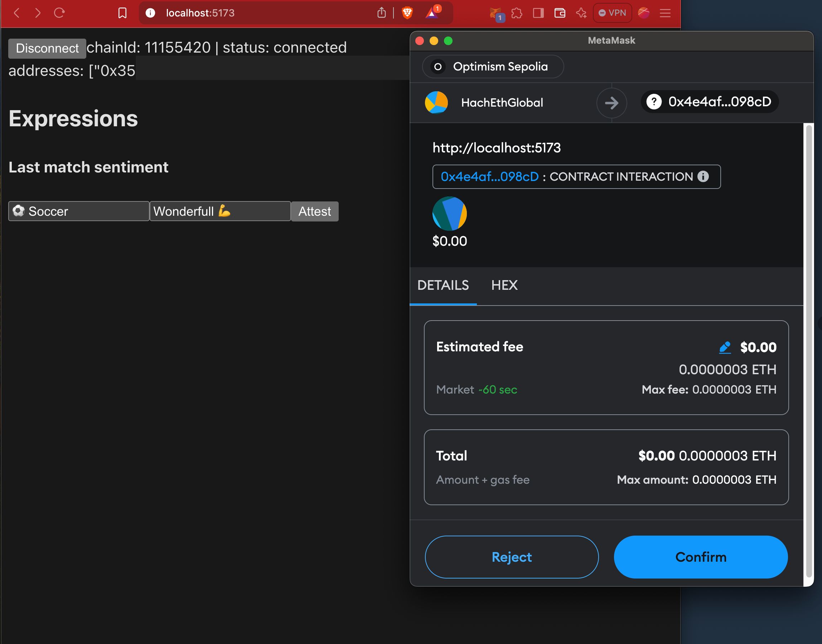The height and width of the screenshot is (644, 822).
Task: Open Optimism Sepolia network selector
Action: point(493,67)
